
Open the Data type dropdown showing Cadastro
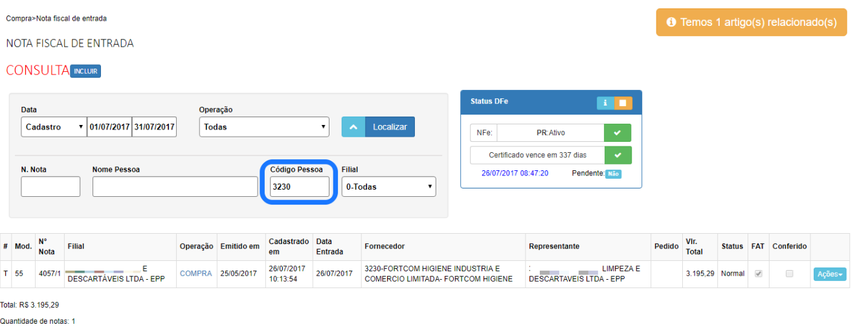54,127
